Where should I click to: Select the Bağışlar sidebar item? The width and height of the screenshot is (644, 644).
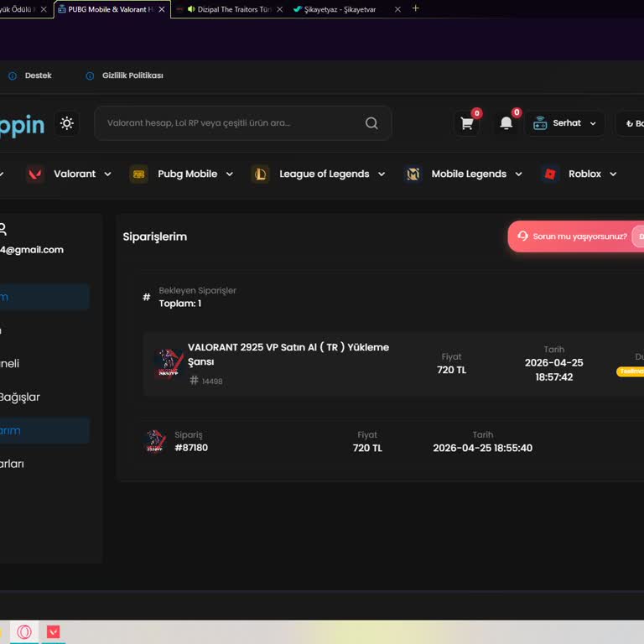pyautogui.click(x=20, y=397)
